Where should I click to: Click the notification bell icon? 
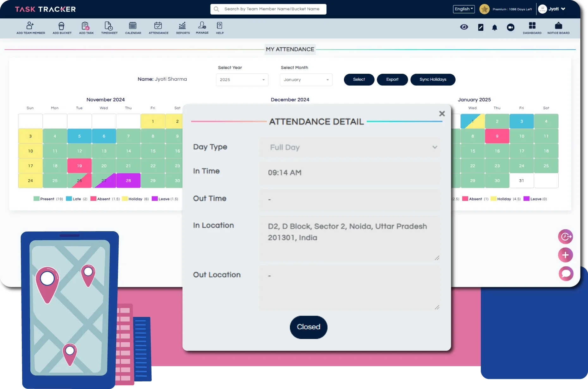coord(494,28)
